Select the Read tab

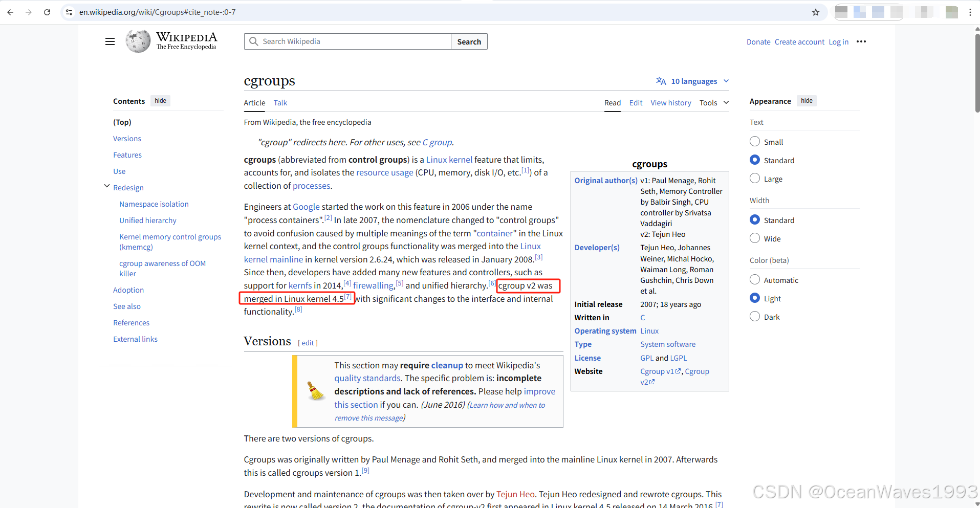[x=613, y=103]
